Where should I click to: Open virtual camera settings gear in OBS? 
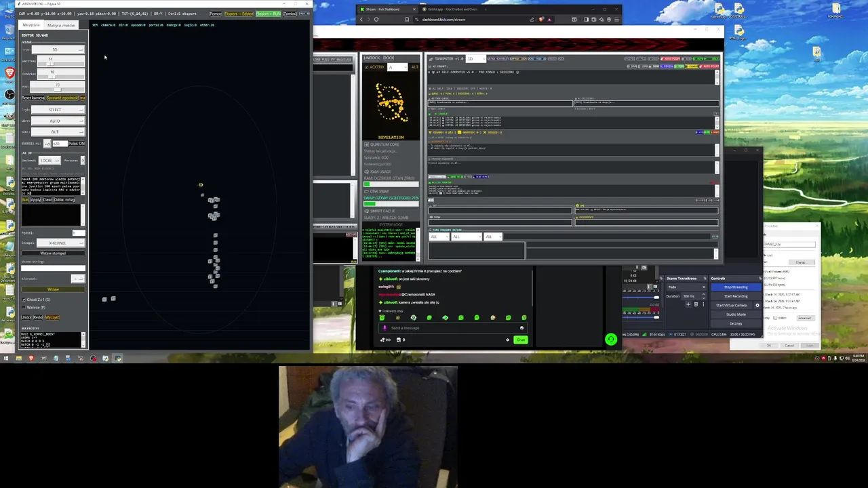tap(757, 305)
